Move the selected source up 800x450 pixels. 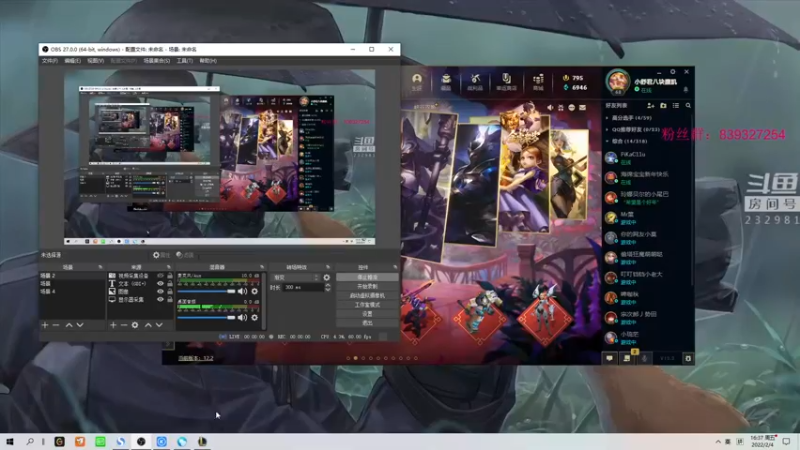148,325
